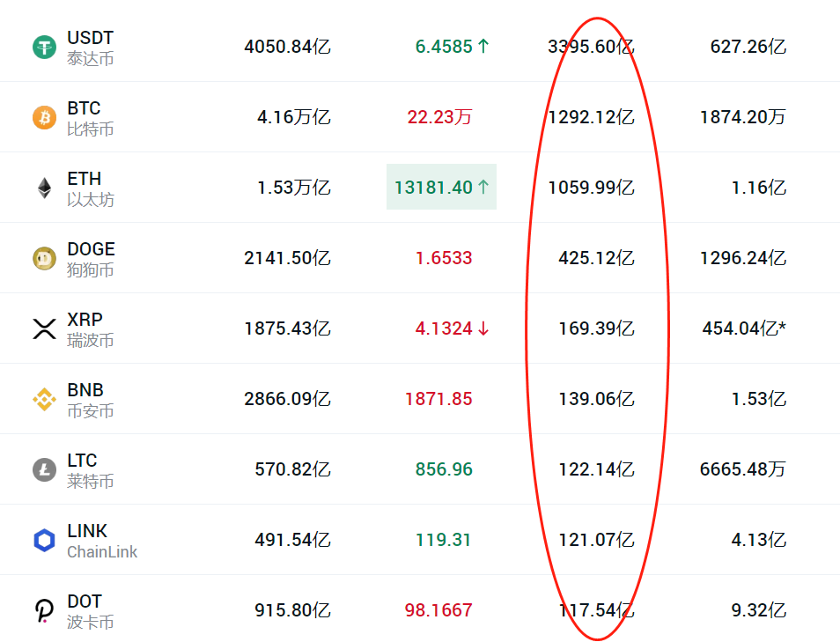
Task: Click the ETH Ethereum coin icon
Action: [x=44, y=188]
